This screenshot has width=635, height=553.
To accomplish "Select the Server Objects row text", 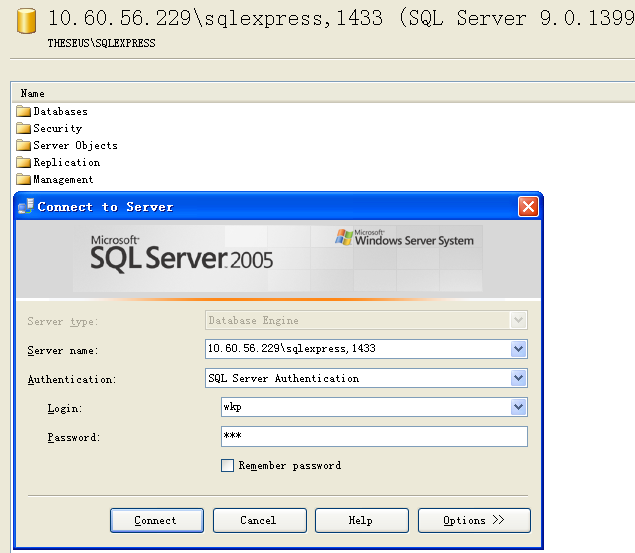I will [75, 145].
